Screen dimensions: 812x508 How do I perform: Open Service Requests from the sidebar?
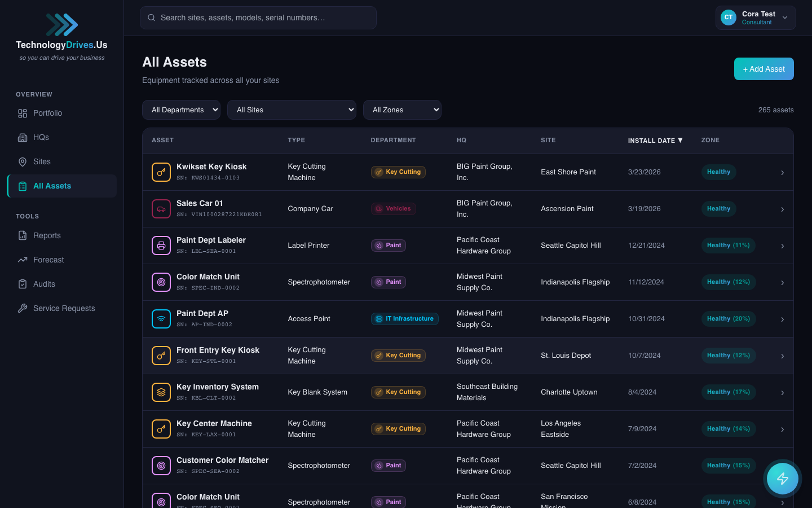[64, 309]
